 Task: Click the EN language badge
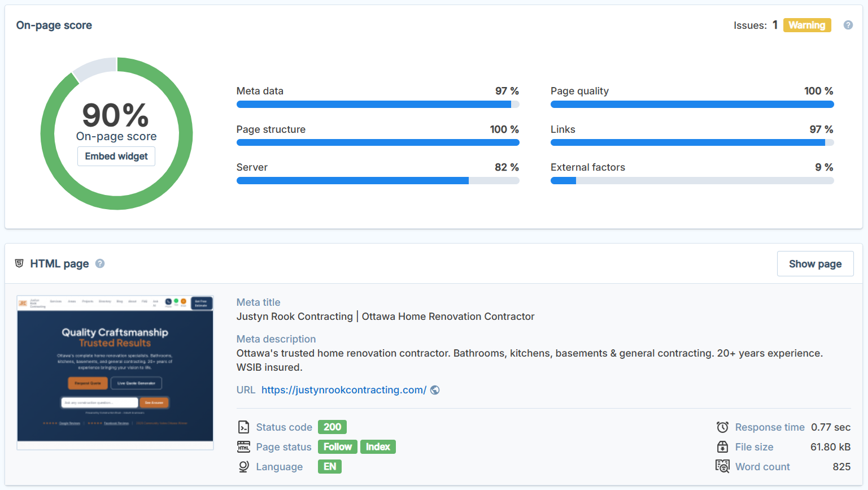329,466
